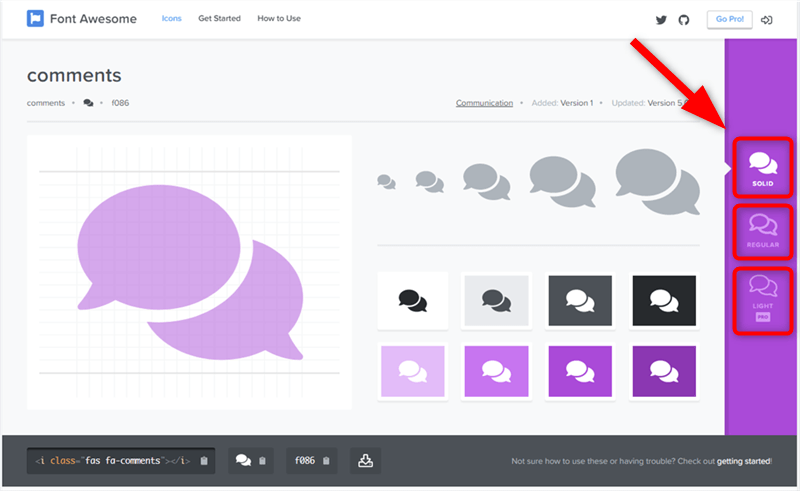
Task: Copy the comments icon glyph
Action: coord(250,460)
